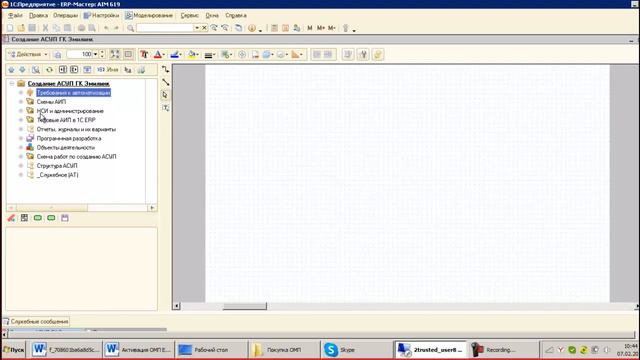Click the move-down arrow in tree toolbar
The height and width of the screenshot is (360, 640).
coord(22,70)
